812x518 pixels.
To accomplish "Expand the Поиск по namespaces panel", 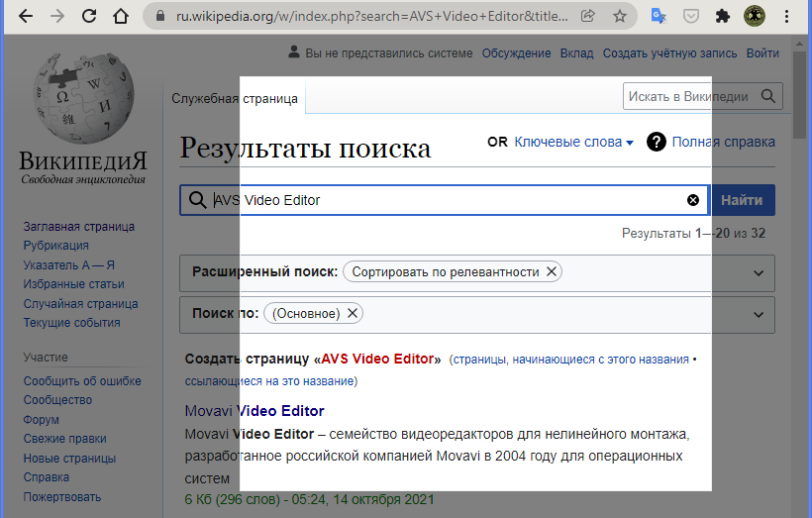I will pos(759,314).
